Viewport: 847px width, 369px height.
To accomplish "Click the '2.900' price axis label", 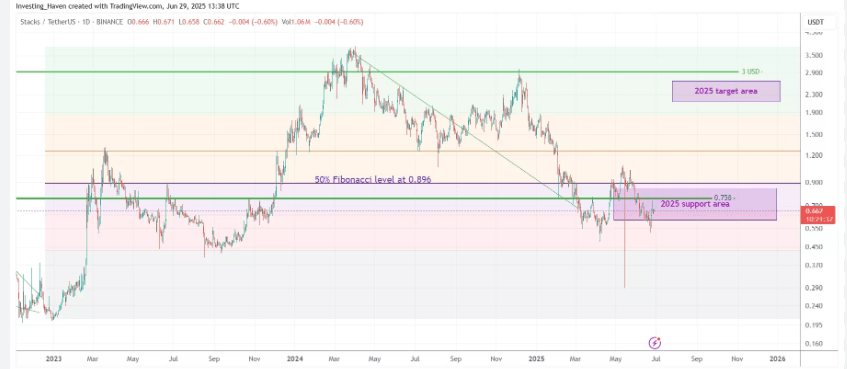I will tap(814, 72).
